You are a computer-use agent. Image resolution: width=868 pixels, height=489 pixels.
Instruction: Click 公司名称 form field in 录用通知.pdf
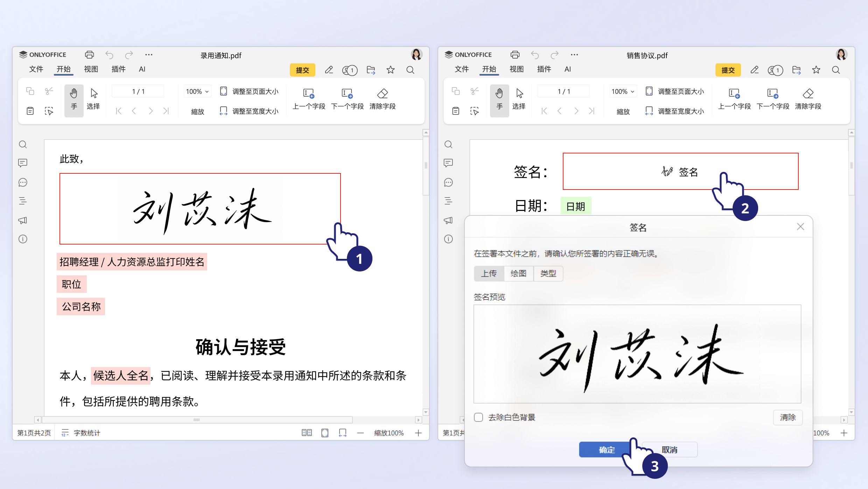[x=81, y=307]
